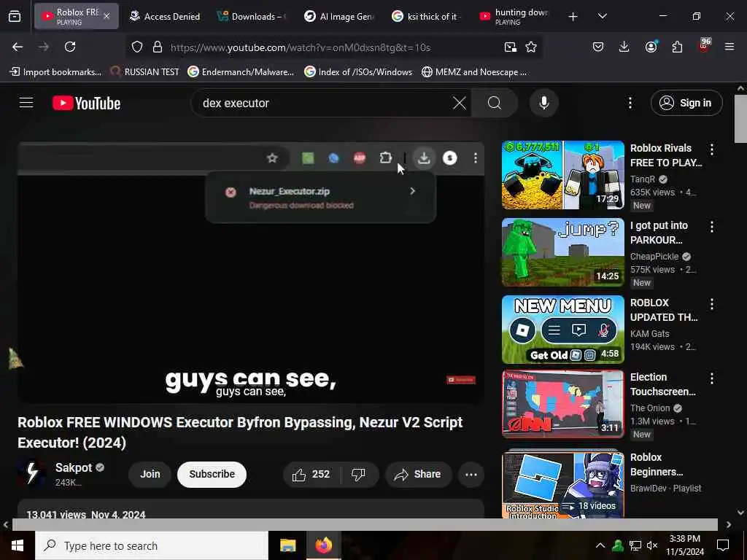Click the horizontal scrollbar at page bottom

pos(365,524)
